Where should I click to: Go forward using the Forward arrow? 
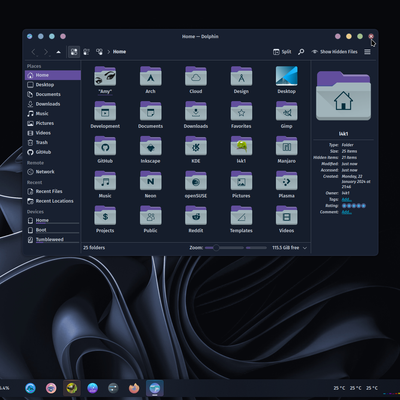[46, 52]
